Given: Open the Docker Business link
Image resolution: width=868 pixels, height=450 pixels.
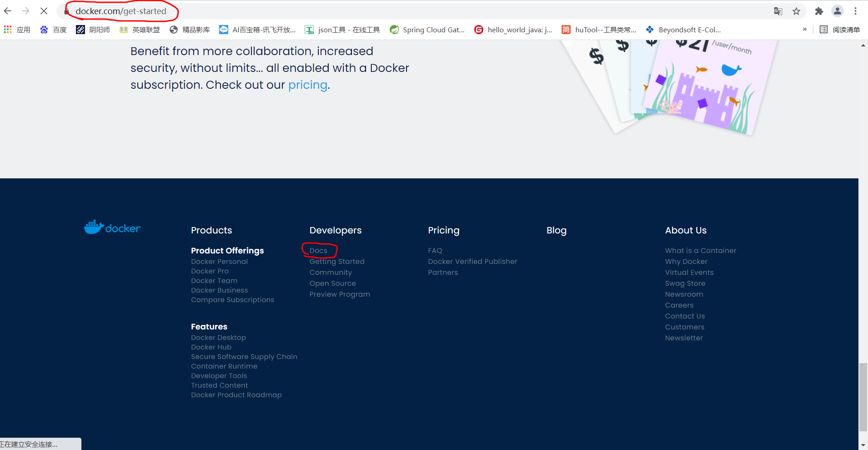Looking at the screenshot, I should coord(220,290).
